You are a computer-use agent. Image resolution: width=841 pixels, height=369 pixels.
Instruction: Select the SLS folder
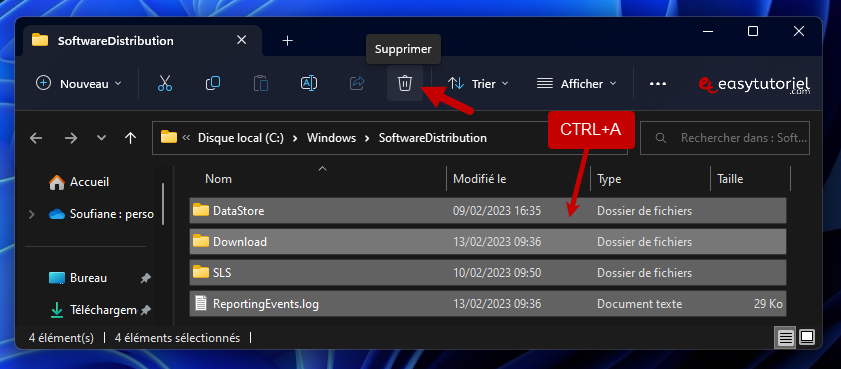[488, 273]
